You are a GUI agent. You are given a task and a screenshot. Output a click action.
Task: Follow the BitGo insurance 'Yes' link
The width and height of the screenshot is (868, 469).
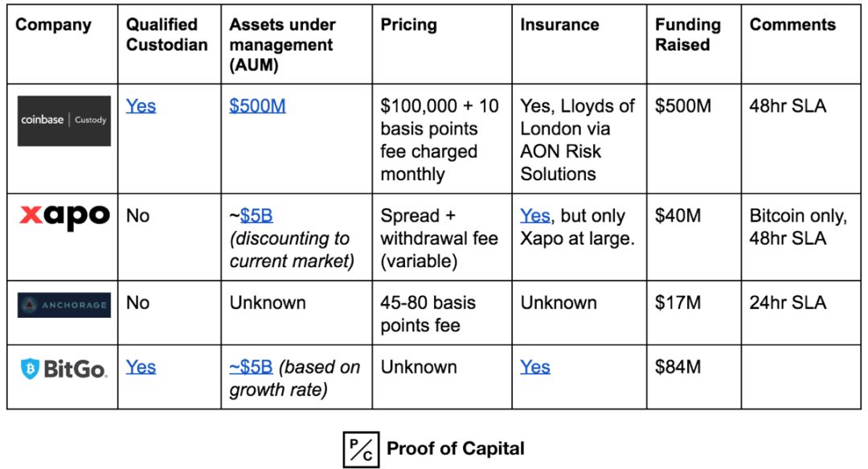click(x=534, y=367)
